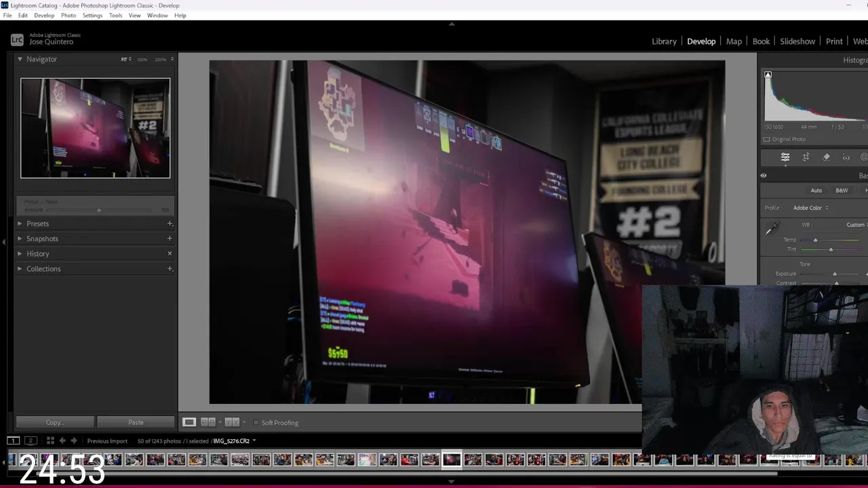Adjust the Temp slider handle
This screenshot has width=868, height=488.
pos(815,240)
